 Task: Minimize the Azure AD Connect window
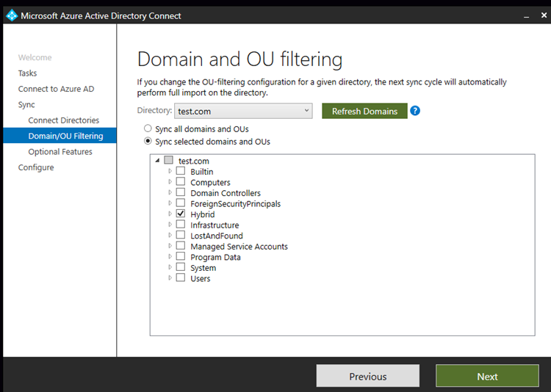[x=526, y=16]
